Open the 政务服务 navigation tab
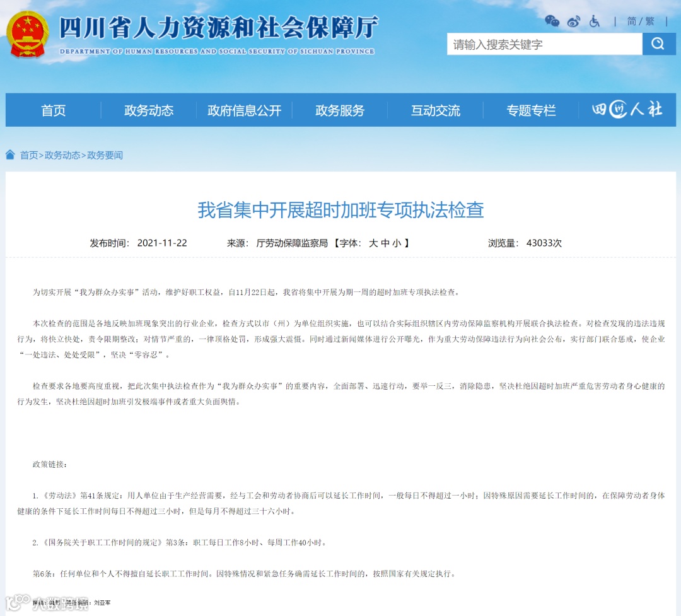The height and width of the screenshot is (616, 681). click(x=340, y=110)
